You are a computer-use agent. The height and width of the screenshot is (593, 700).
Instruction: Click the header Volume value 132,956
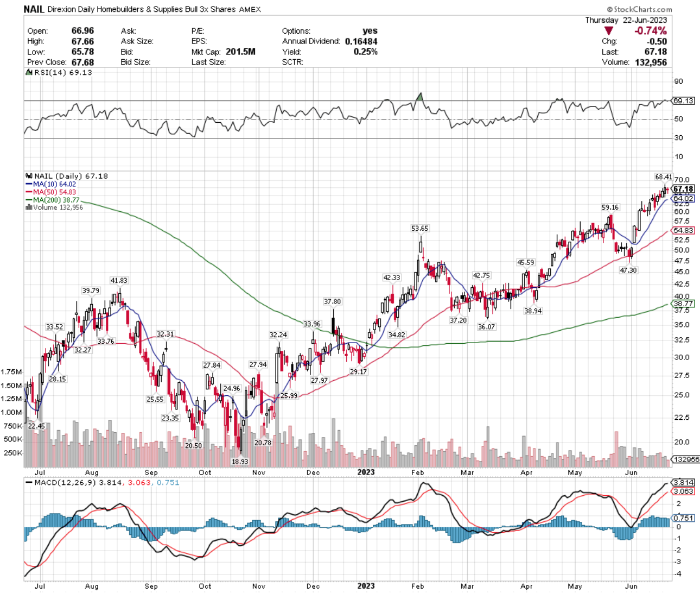(x=651, y=62)
